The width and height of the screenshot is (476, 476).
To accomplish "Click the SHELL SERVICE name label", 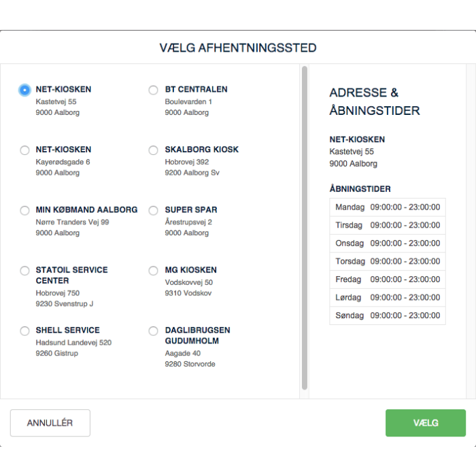I will click(68, 330).
